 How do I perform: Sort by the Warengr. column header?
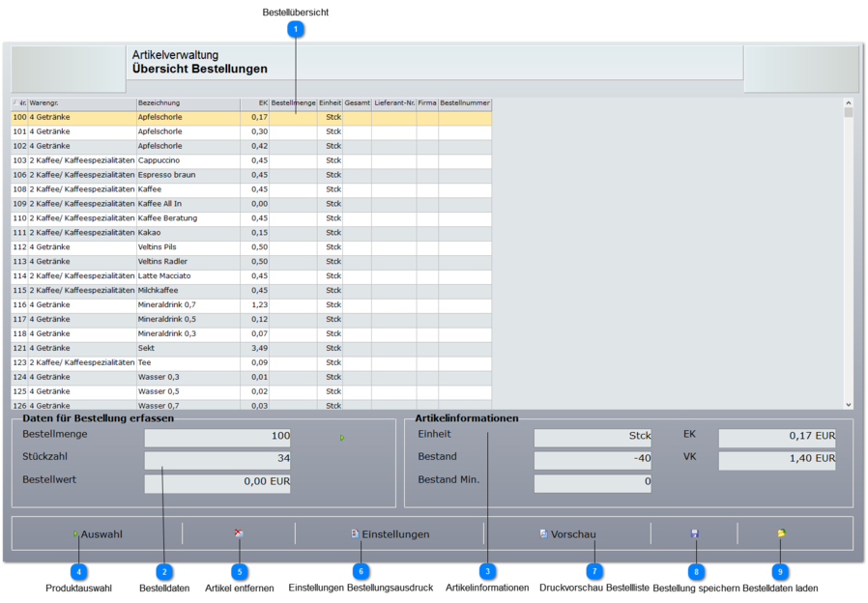[x=82, y=103]
